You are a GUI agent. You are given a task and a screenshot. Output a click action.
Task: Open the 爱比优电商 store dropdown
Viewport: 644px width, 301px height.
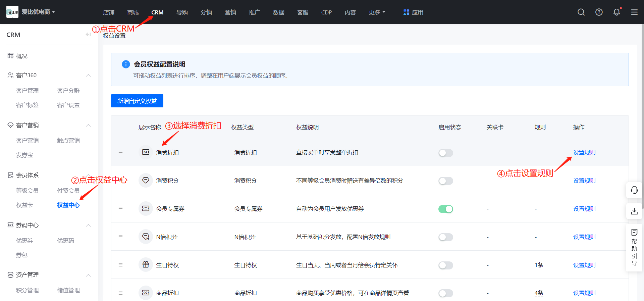point(39,12)
